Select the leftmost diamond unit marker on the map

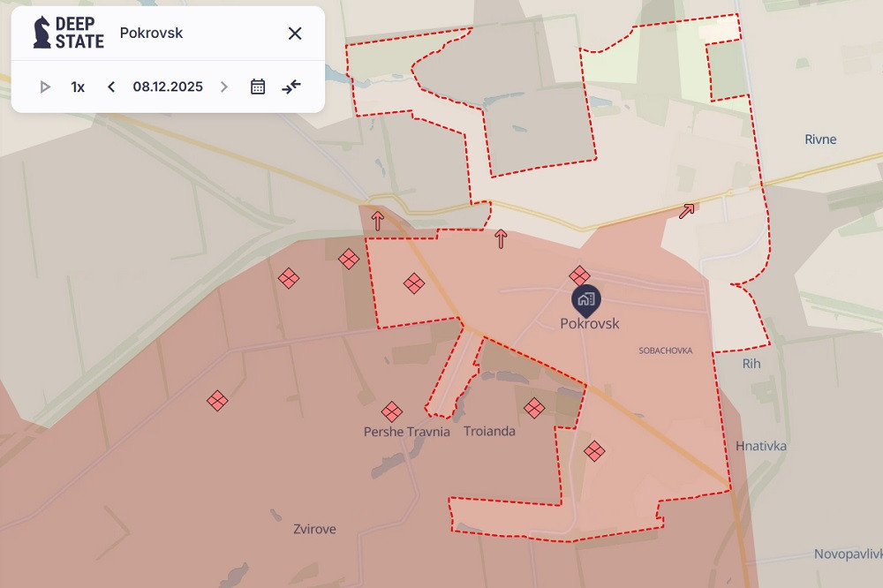pyautogui.click(x=217, y=400)
